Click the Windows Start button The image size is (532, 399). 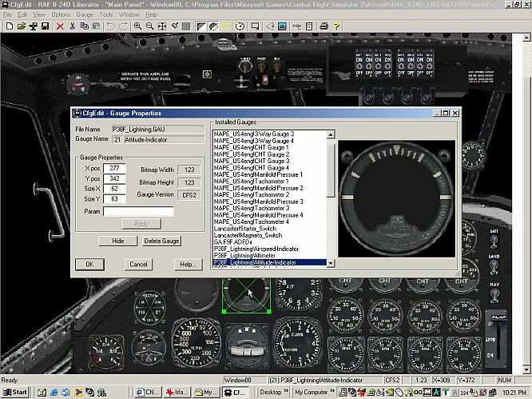pyautogui.click(x=15, y=393)
